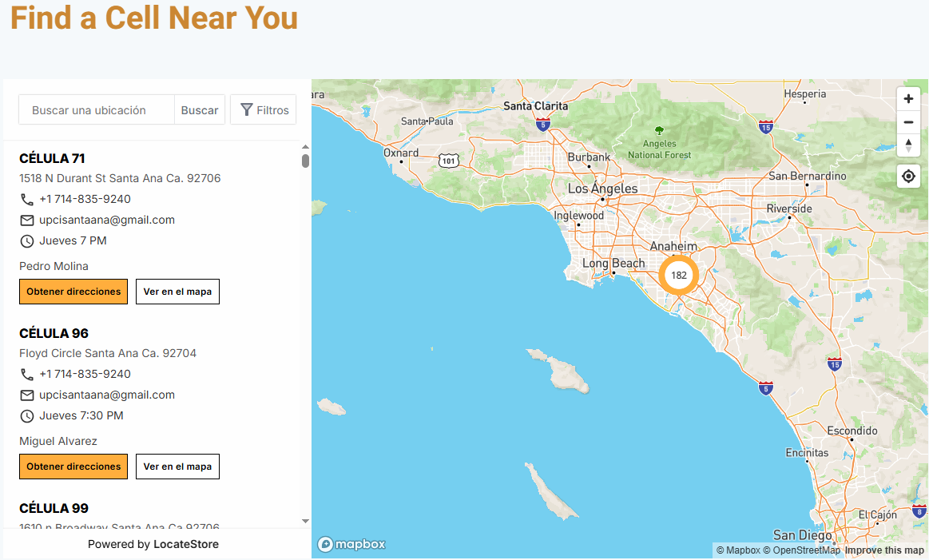The width and height of the screenshot is (929, 560).
Task: View Célula 96 on the map
Action: pos(177,467)
